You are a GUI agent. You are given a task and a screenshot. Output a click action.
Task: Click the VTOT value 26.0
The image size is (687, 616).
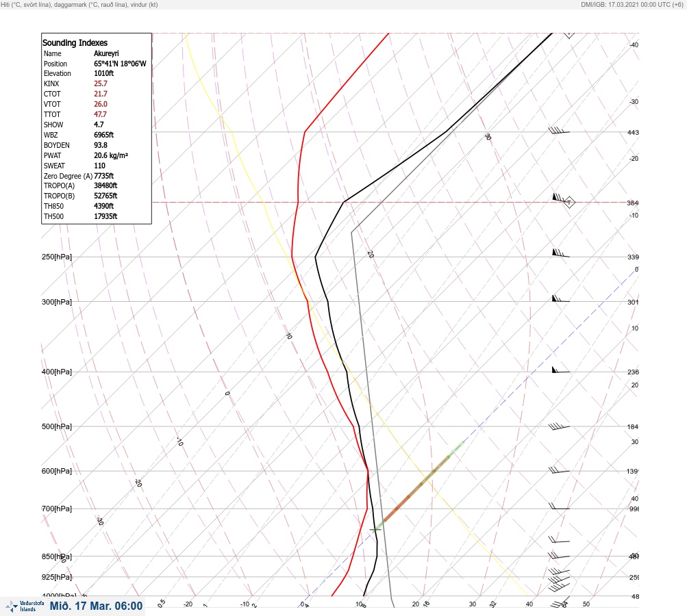100,104
